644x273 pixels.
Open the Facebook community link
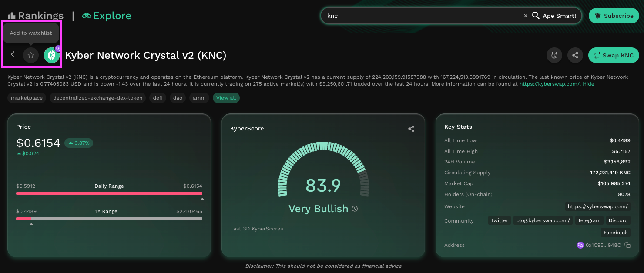coord(616,233)
